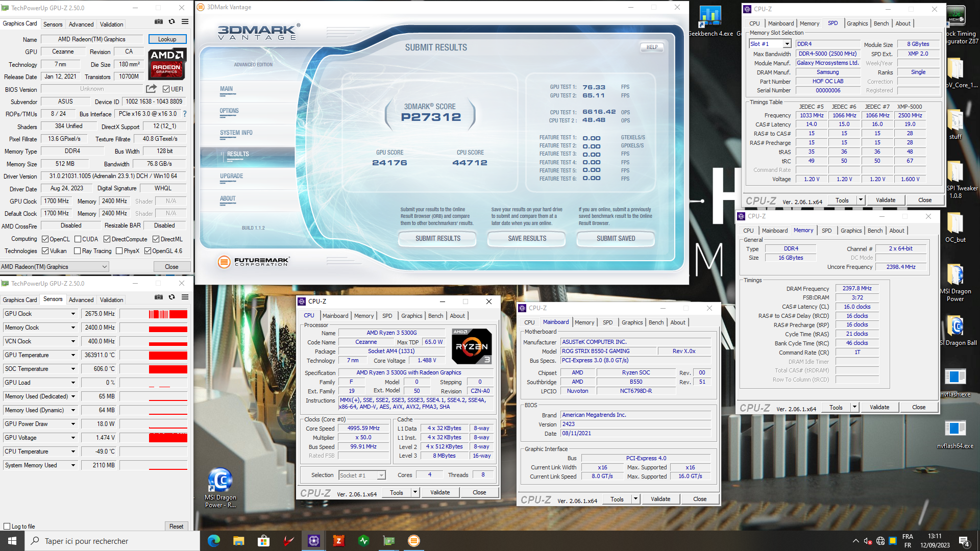Open the GPU-Z hamburger menu in top window

pyautogui.click(x=185, y=22)
